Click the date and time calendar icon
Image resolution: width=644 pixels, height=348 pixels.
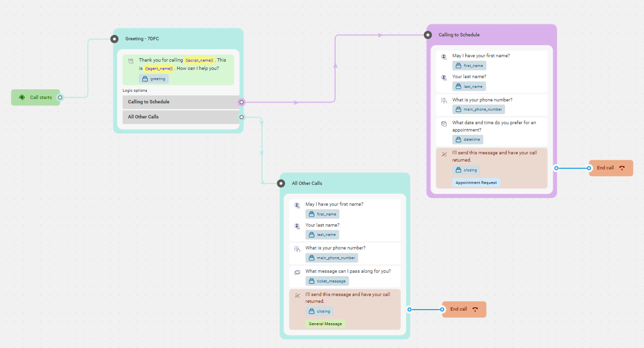[444, 124]
